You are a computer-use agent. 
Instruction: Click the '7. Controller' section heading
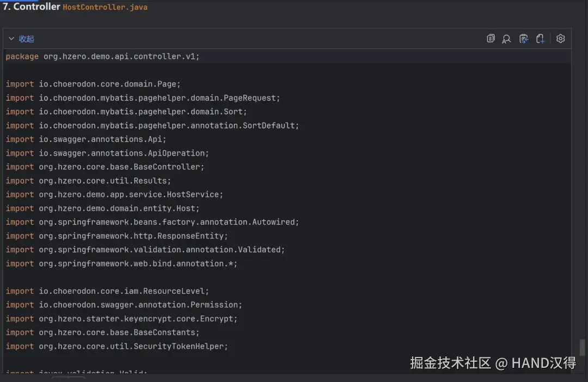(x=31, y=7)
